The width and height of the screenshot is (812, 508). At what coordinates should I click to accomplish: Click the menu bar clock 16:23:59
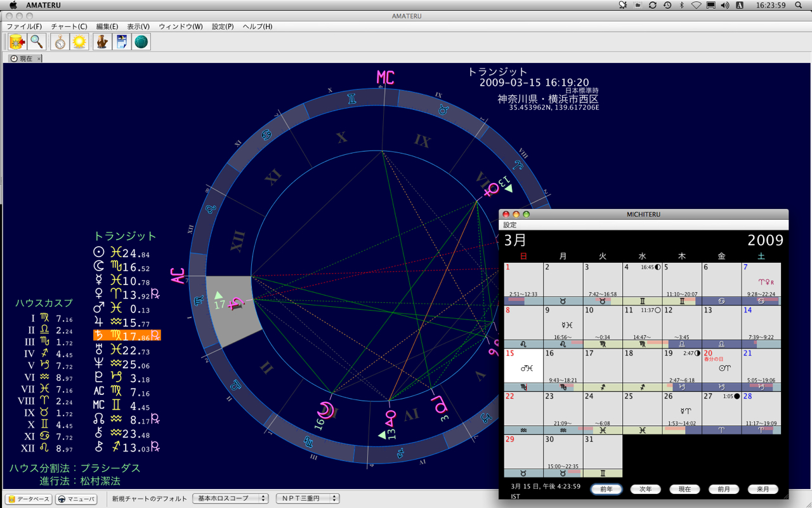click(771, 5)
